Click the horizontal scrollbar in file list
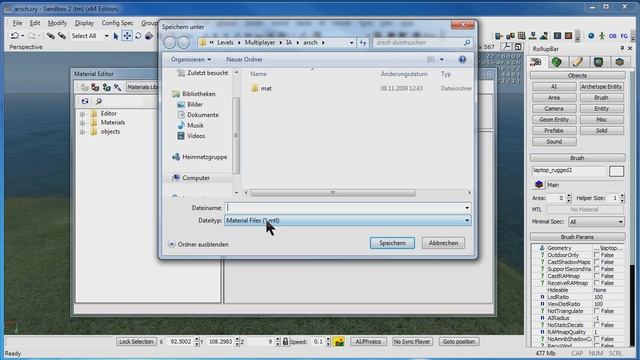Screen dimensions: 640x360 pos(333,192)
